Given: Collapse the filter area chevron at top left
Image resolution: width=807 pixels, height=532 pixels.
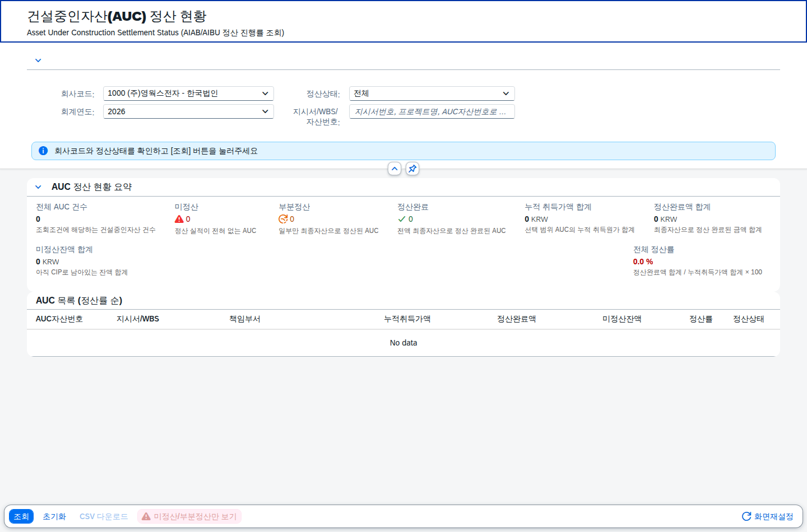Looking at the screenshot, I should coord(38,60).
